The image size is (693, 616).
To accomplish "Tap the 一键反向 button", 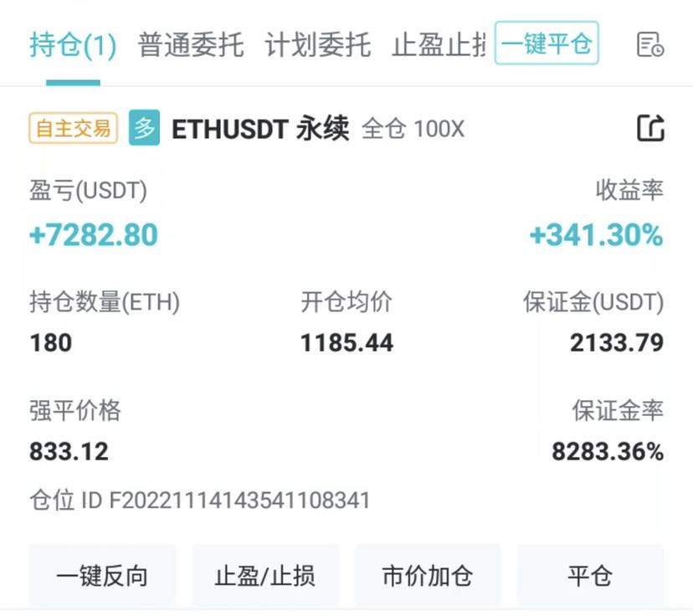I will (103, 576).
